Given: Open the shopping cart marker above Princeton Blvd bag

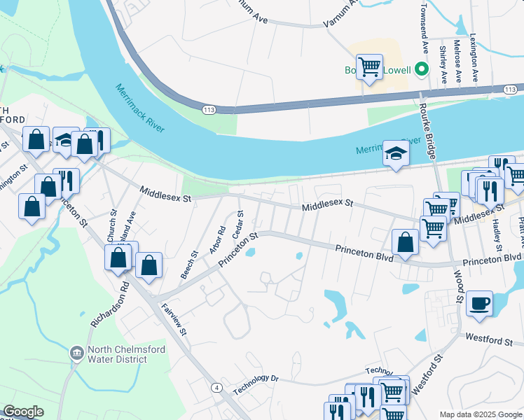Looking at the screenshot, I should point(433,232).
